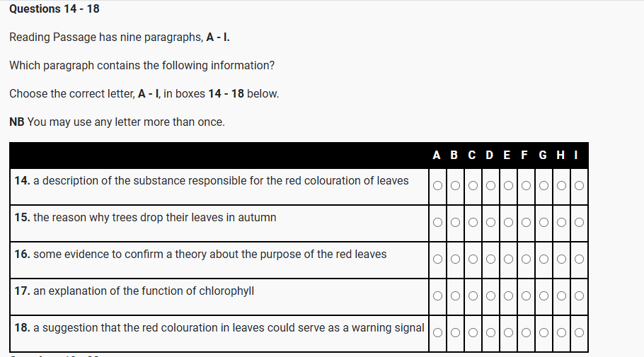Pick paragraph F in row 14
The image size is (644, 357).
click(526, 187)
